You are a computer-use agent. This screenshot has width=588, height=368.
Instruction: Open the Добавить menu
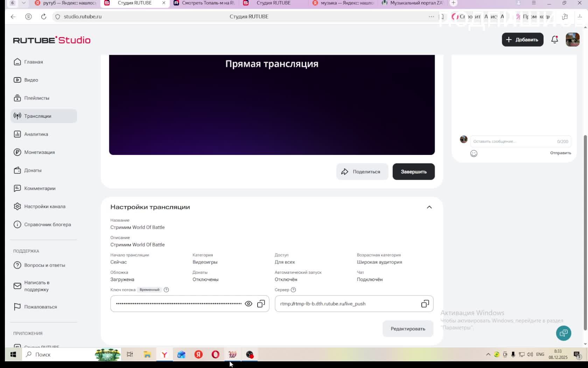point(522,40)
